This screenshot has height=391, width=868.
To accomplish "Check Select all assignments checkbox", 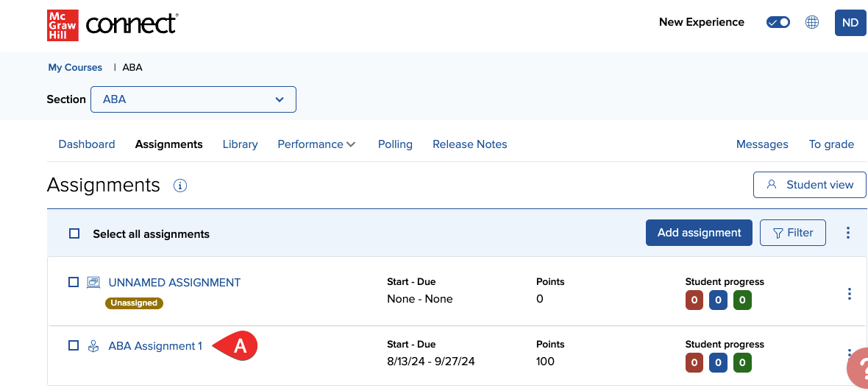I will coord(74,233).
